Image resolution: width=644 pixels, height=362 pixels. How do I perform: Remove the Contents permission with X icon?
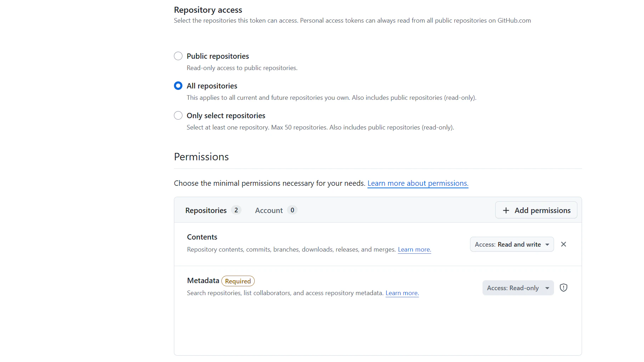point(564,244)
